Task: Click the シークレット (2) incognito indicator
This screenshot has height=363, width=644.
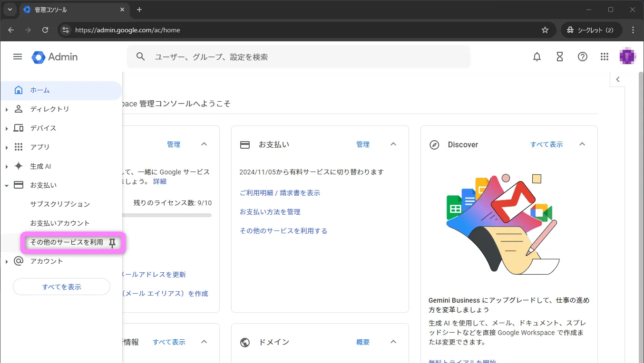Action: click(590, 30)
